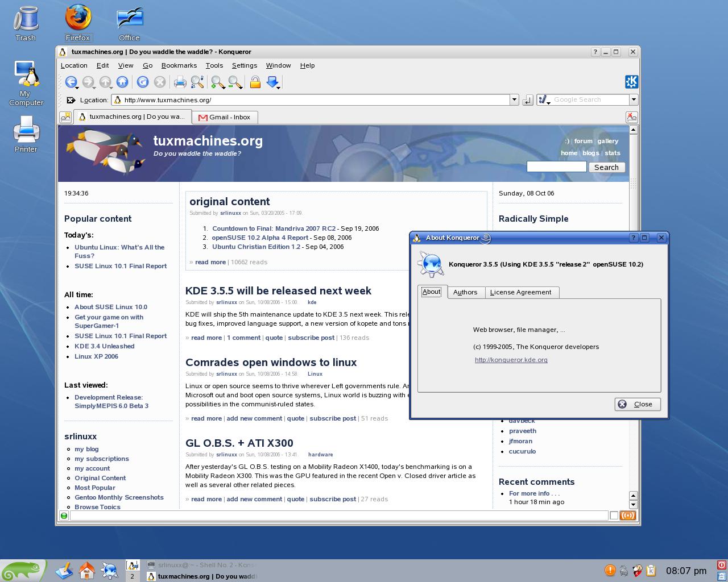
Task: Open the search engine selector dropdown
Action: (x=544, y=100)
